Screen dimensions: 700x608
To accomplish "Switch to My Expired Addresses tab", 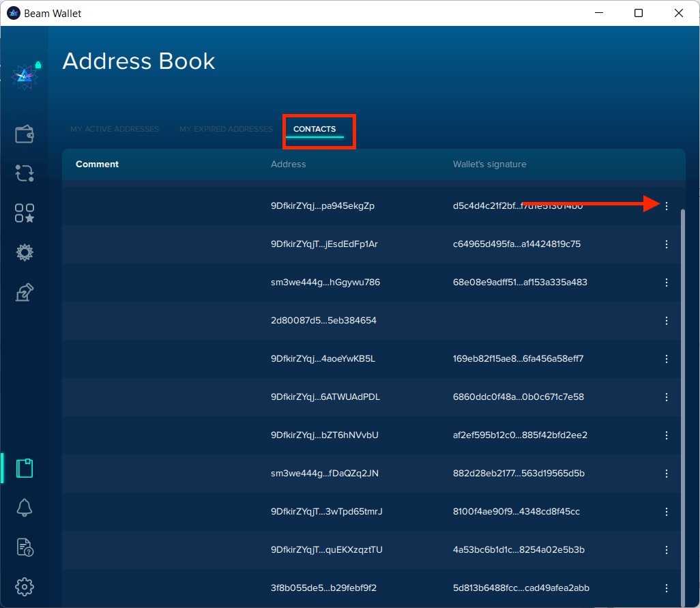I will click(226, 130).
